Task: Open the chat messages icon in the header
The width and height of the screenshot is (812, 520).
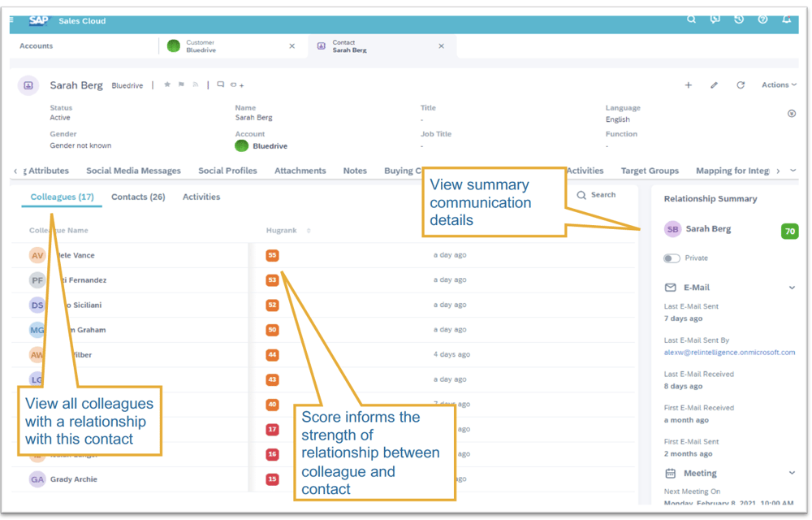Action: [x=715, y=19]
